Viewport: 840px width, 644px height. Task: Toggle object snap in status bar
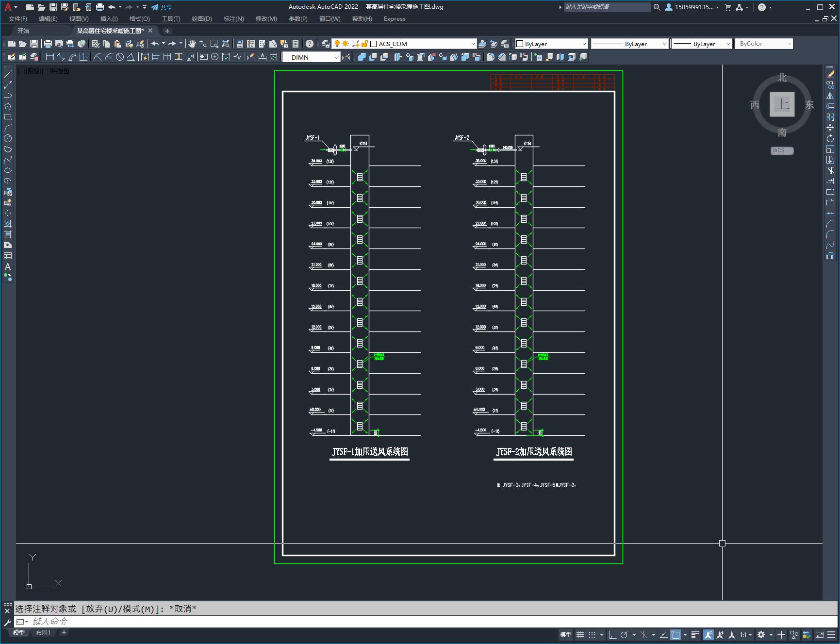675,635
